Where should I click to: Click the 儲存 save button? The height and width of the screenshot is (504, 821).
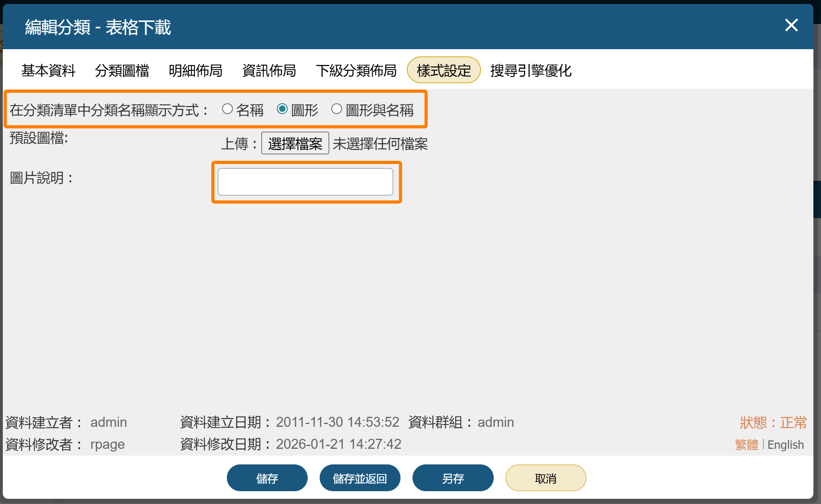pos(267,478)
